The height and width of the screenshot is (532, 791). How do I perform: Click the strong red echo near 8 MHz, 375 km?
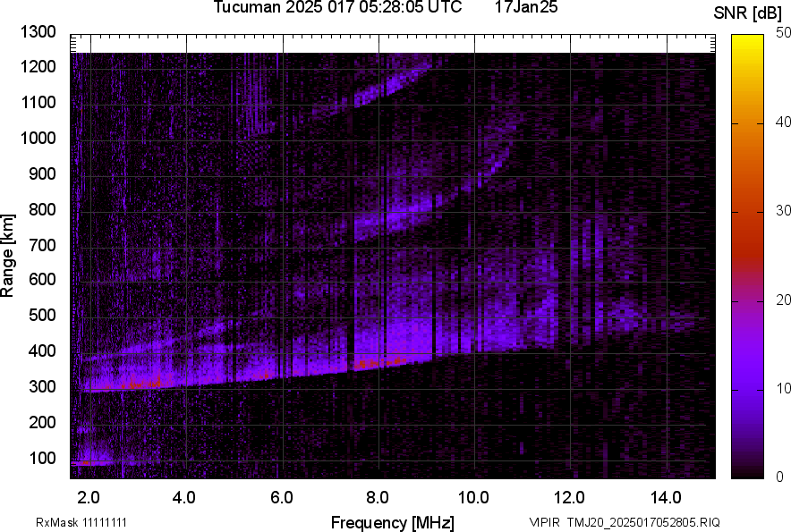tap(379, 362)
